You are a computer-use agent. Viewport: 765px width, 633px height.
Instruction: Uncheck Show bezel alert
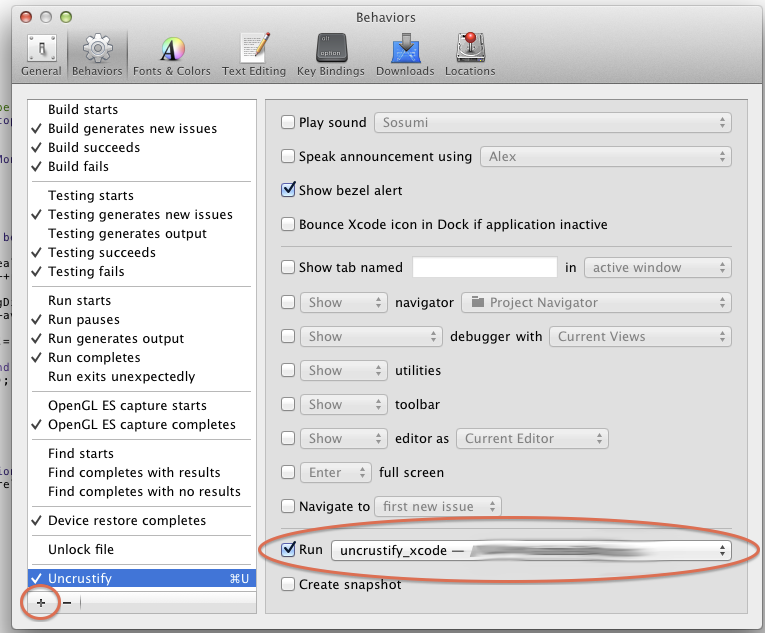[288, 190]
